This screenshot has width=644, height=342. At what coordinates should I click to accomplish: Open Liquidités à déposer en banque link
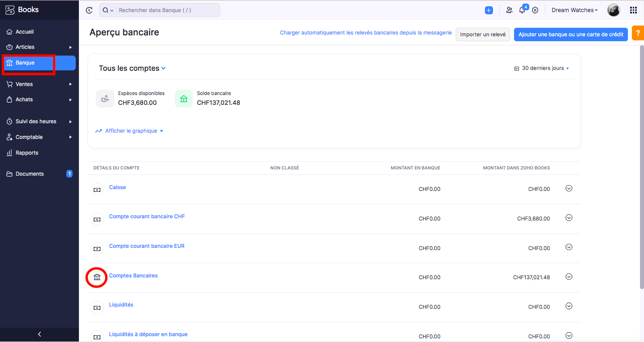pos(148,334)
